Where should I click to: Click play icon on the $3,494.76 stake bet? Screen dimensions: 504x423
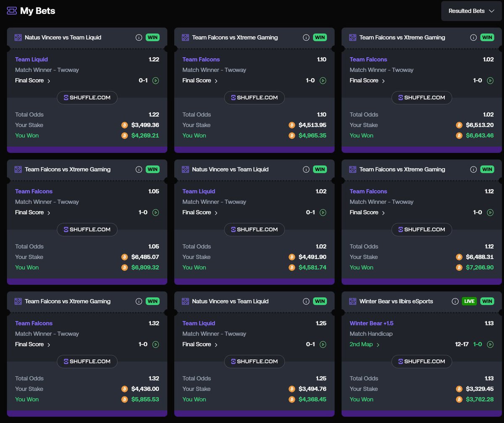[x=323, y=345]
